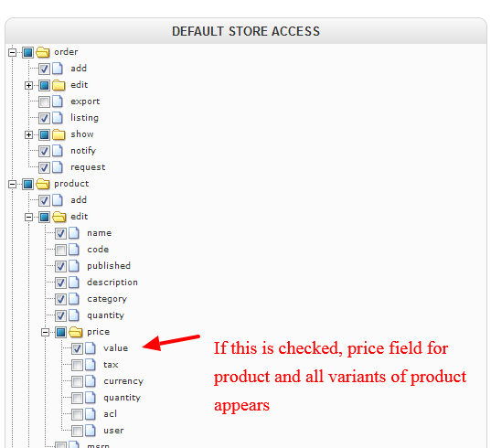Check the acl checkbox
This screenshot has height=448, width=491.
78,414
